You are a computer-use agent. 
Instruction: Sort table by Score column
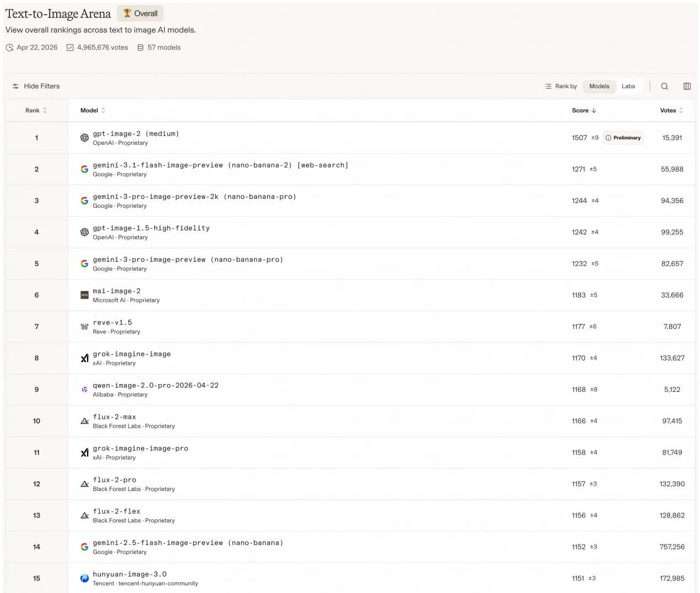point(584,110)
